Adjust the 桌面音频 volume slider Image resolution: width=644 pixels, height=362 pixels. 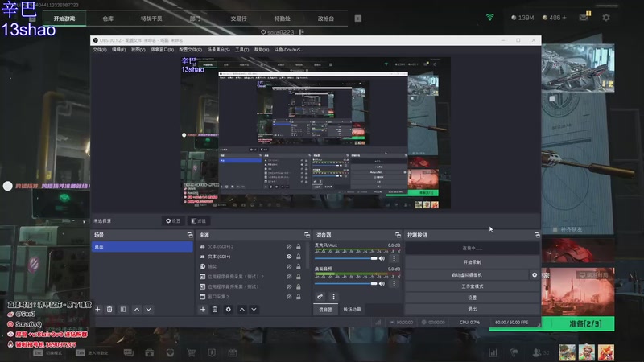(x=346, y=284)
